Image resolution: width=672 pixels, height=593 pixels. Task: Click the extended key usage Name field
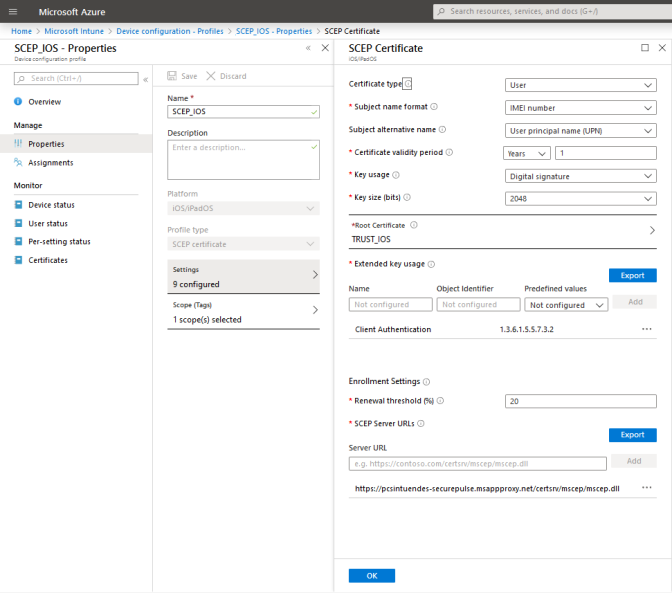coord(390,304)
